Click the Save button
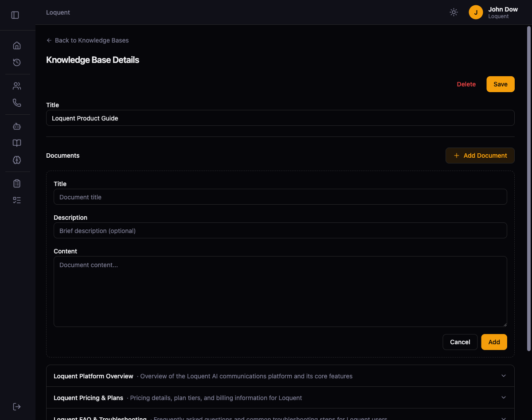 coord(500,84)
